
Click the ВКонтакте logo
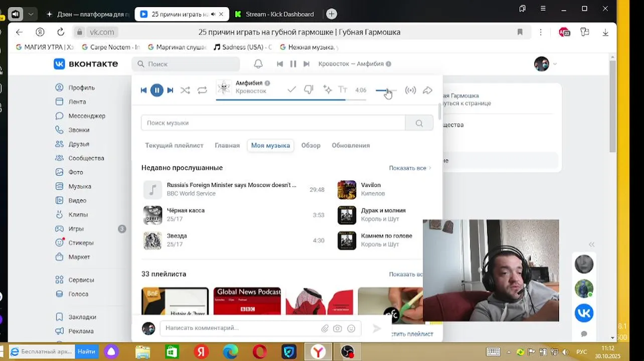pos(86,64)
